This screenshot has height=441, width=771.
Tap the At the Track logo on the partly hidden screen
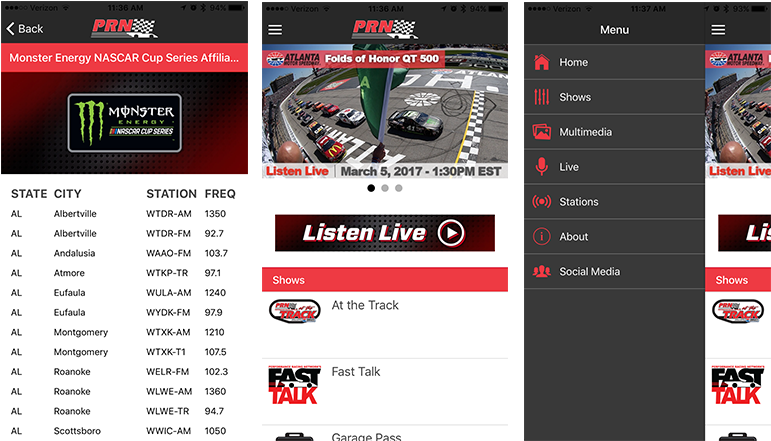738,311
